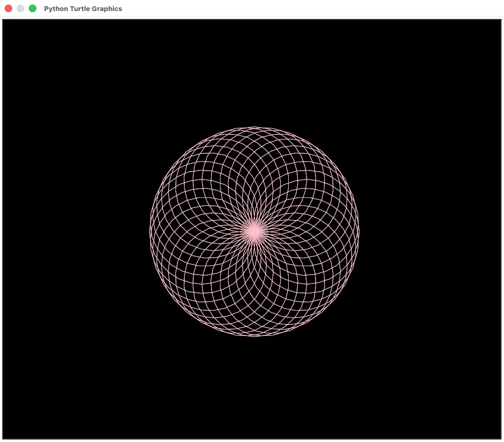Click the upper-right outer rim of the pink circle

328,158
